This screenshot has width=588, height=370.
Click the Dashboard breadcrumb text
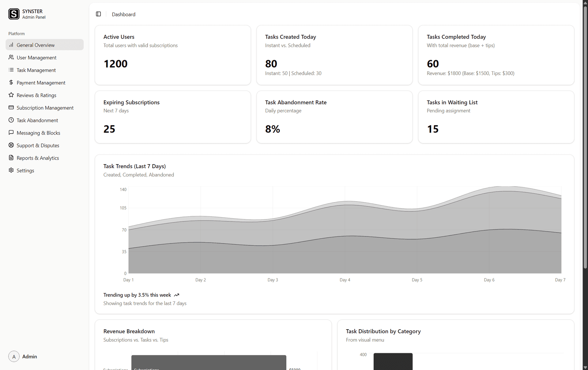tap(123, 14)
